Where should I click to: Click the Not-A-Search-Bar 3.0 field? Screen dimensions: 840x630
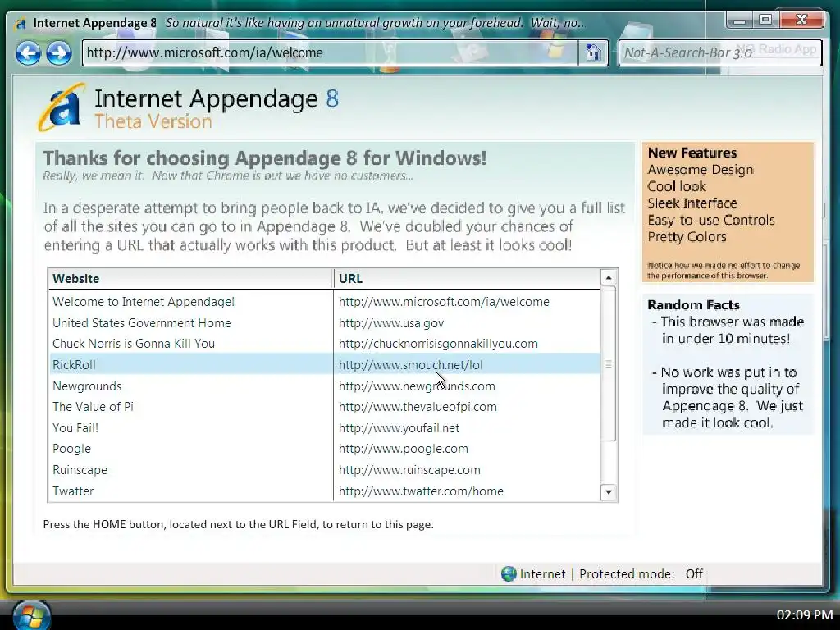coord(720,52)
